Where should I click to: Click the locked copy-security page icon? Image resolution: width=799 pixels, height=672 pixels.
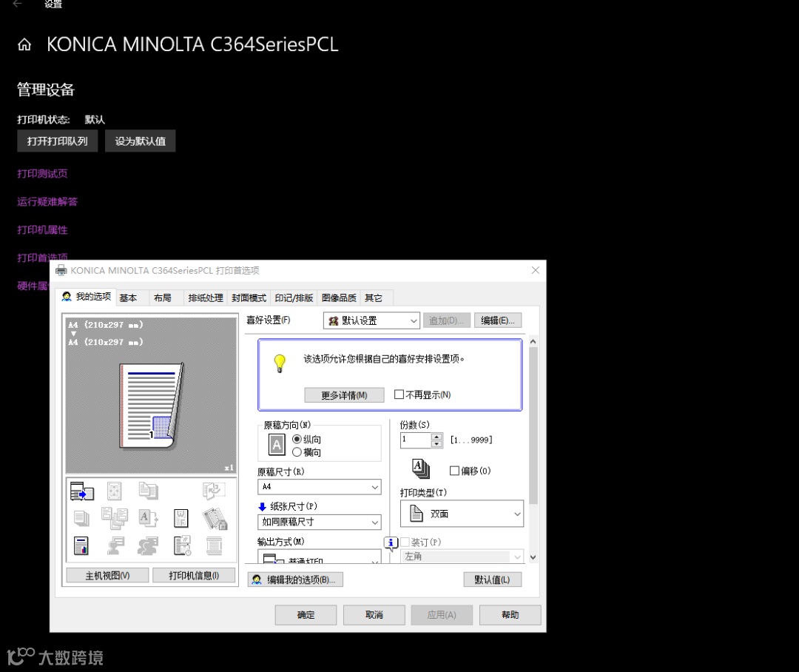pos(215,519)
